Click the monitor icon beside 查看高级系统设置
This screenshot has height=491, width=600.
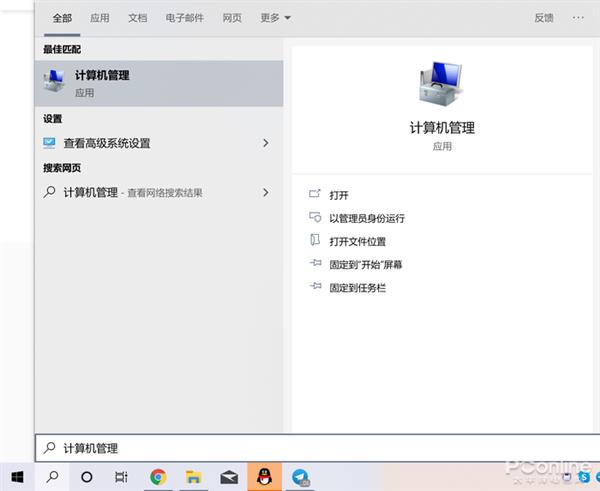click(x=49, y=143)
